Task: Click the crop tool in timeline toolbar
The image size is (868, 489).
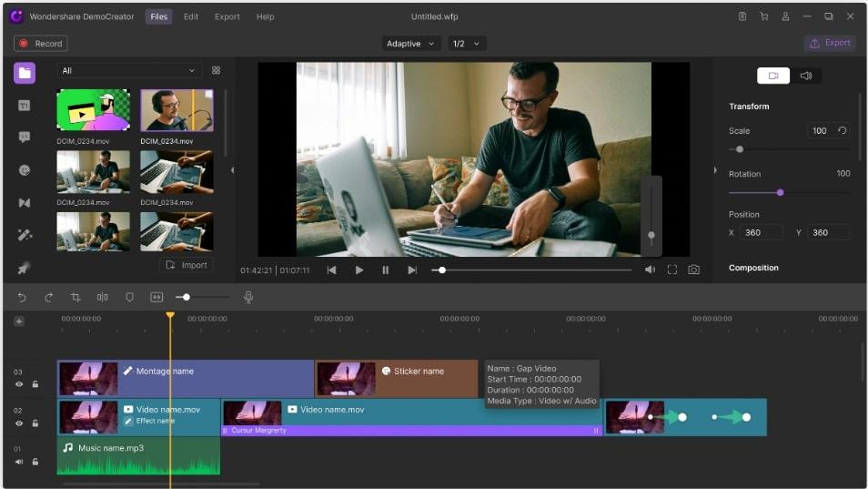Action: click(76, 297)
